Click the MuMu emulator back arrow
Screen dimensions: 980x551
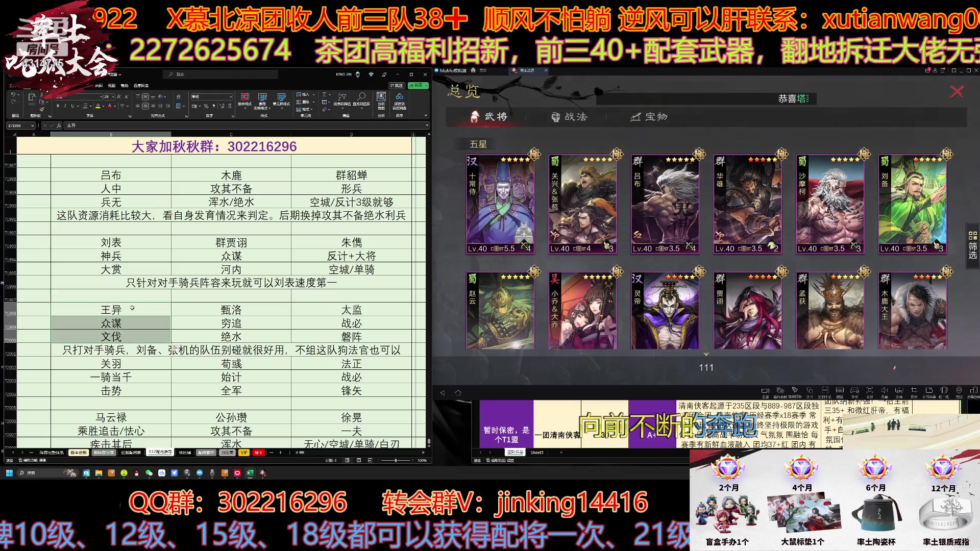[x=443, y=393]
